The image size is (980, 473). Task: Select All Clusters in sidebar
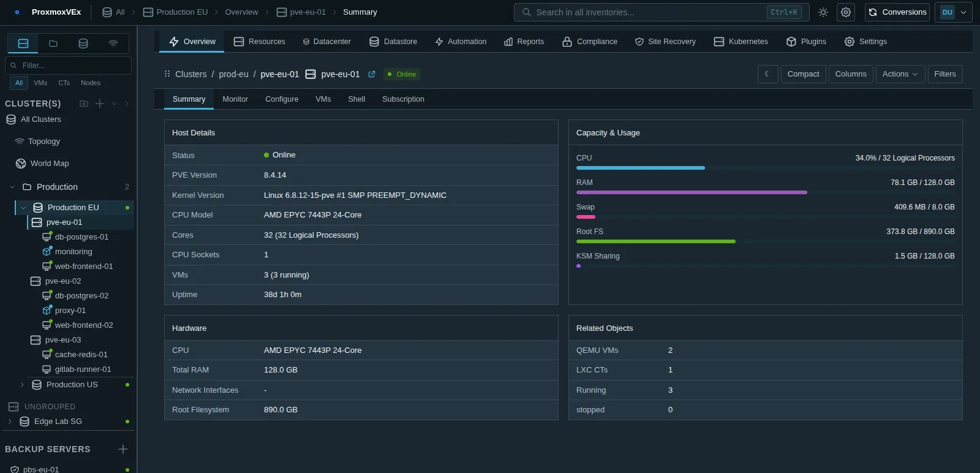[x=34, y=119]
